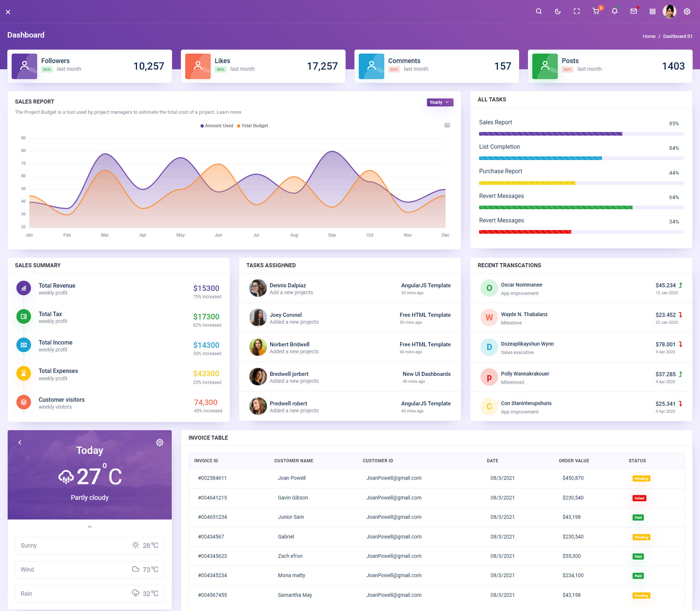Open notifications bell icon
Viewport: 700px width, 611px height.
click(615, 11)
